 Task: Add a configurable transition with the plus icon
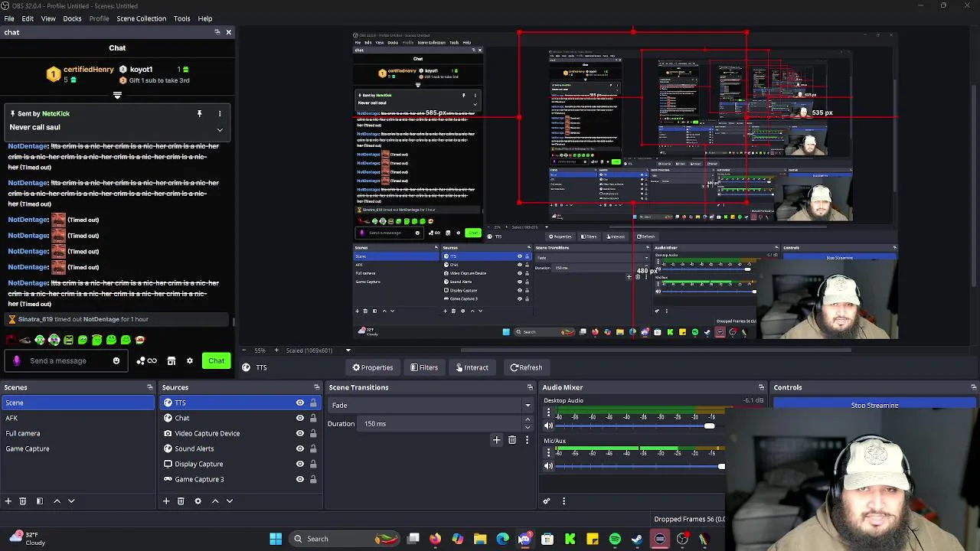tap(496, 439)
